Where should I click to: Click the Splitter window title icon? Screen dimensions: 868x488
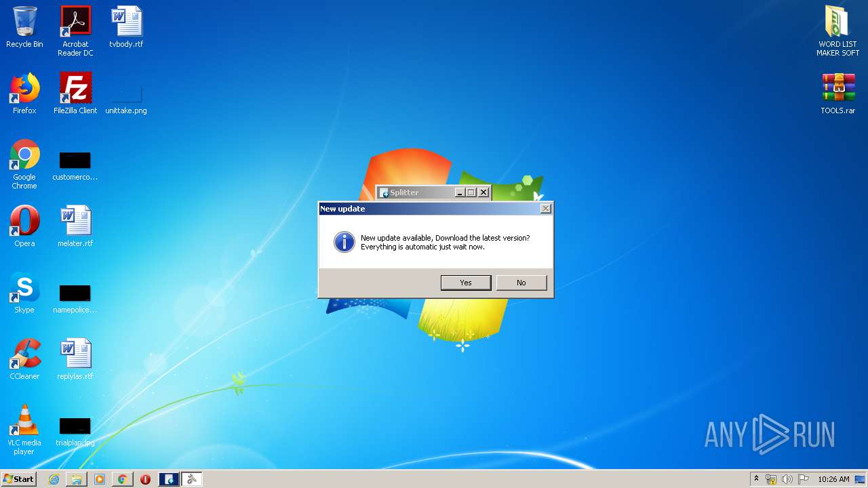[x=384, y=192]
